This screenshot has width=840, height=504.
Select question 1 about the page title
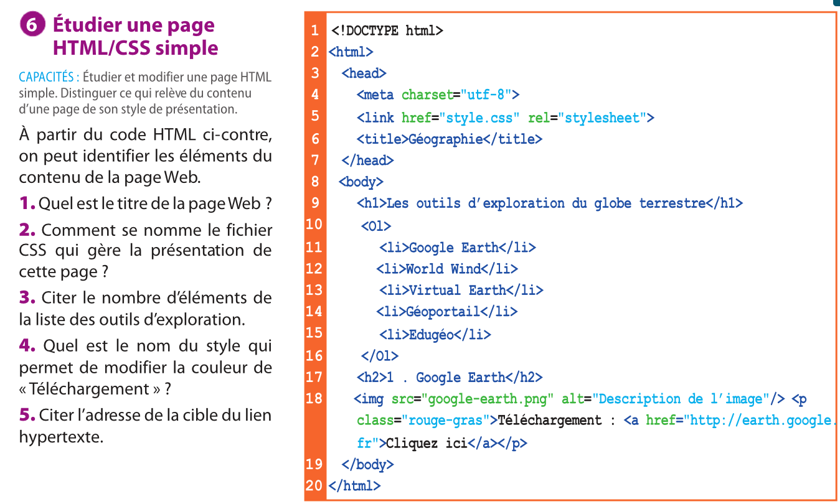tap(146, 203)
